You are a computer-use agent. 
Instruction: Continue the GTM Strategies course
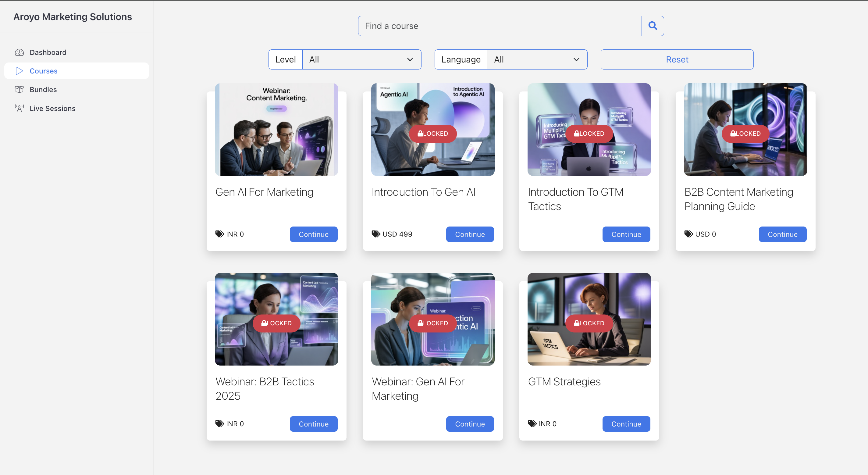click(x=626, y=424)
